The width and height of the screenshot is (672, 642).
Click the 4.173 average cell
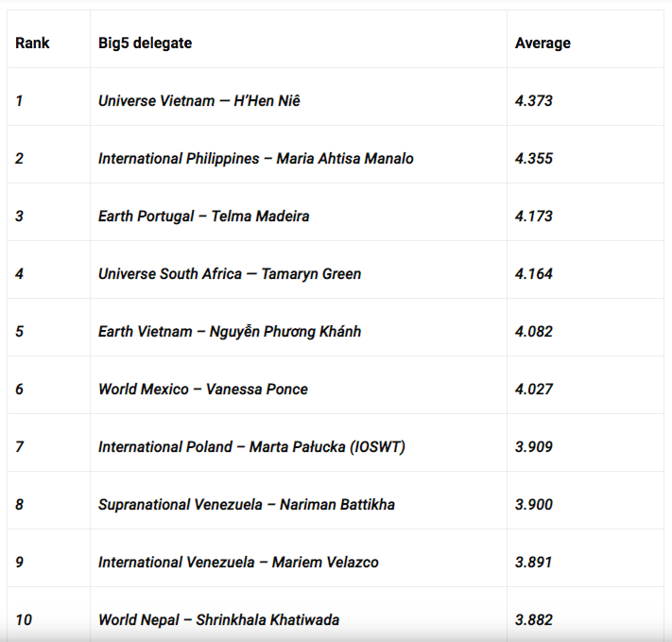pos(534,216)
